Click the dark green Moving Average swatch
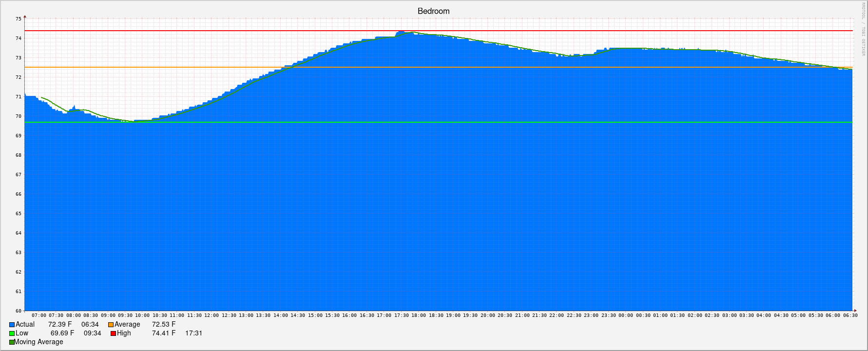The width and height of the screenshot is (868, 351). (12, 342)
